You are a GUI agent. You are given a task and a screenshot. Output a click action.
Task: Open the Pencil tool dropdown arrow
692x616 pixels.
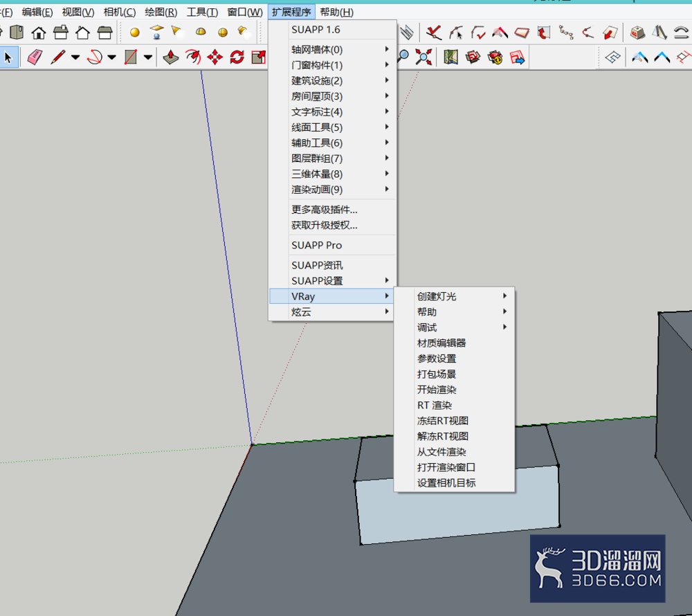[x=75, y=57]
